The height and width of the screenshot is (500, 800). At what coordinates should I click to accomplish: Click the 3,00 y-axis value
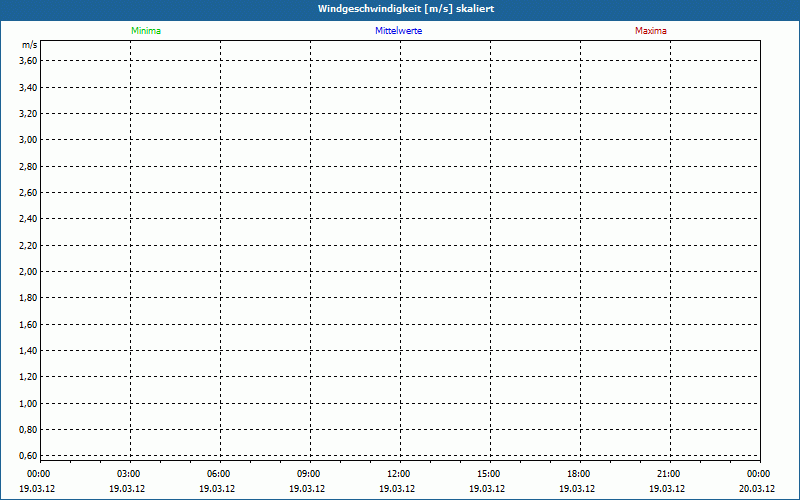[x=28, y=140]
